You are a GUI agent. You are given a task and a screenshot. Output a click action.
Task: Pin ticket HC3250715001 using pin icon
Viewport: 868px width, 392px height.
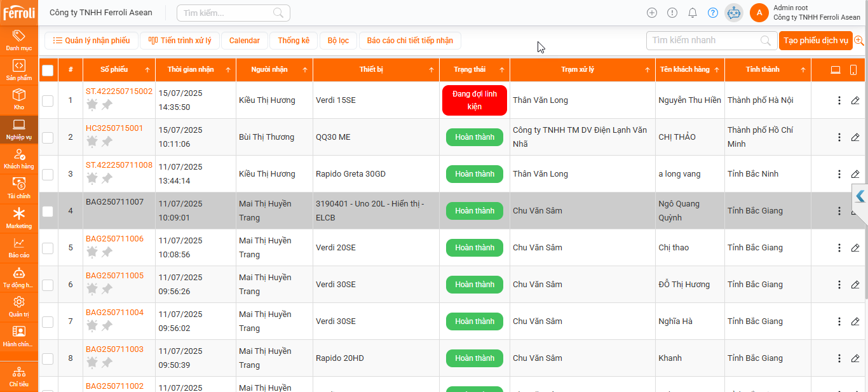click(107, 141)
